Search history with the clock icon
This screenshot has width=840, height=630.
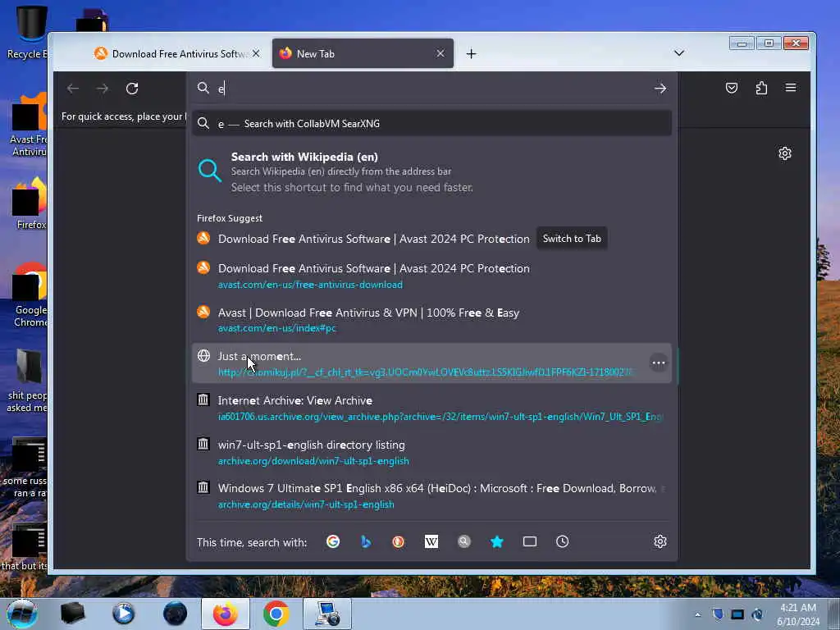562,541
